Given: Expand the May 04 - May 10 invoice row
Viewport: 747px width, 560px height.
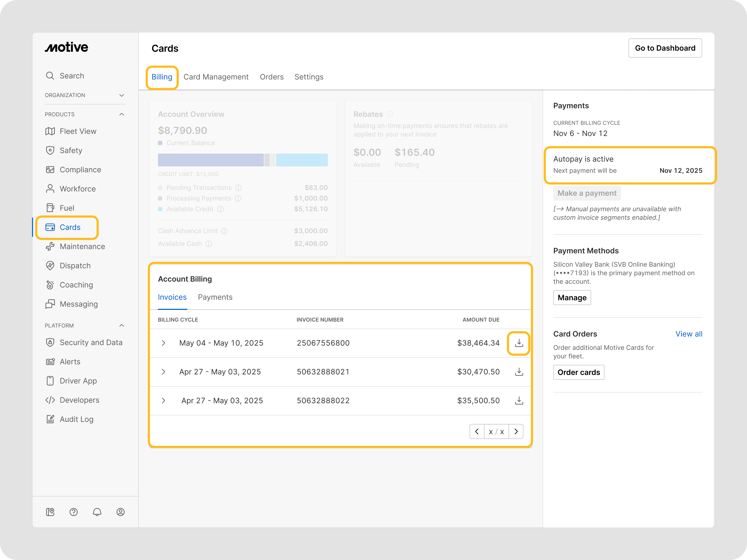Looking at the screenshot, I should pyautogui.click(x=164, y=343).
